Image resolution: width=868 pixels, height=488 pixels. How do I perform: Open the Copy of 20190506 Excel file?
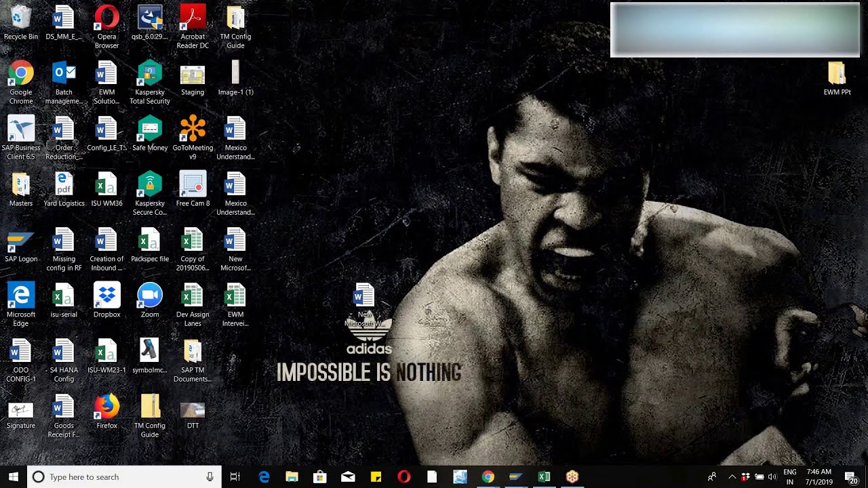(x=193, y=249)
